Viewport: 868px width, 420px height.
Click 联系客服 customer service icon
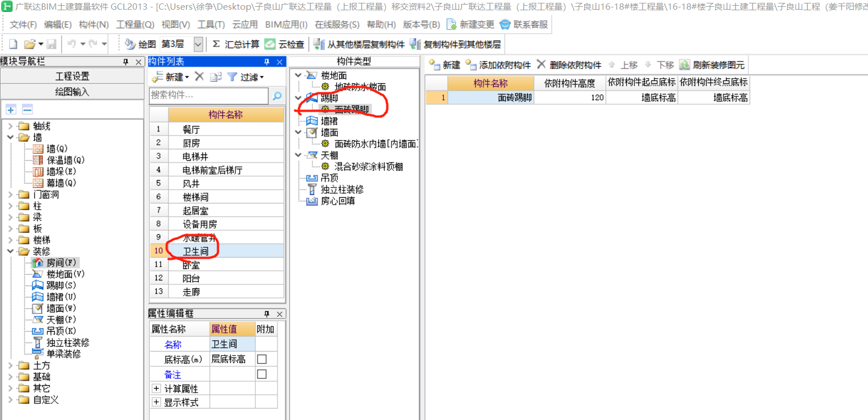click(x=524, y=25)
